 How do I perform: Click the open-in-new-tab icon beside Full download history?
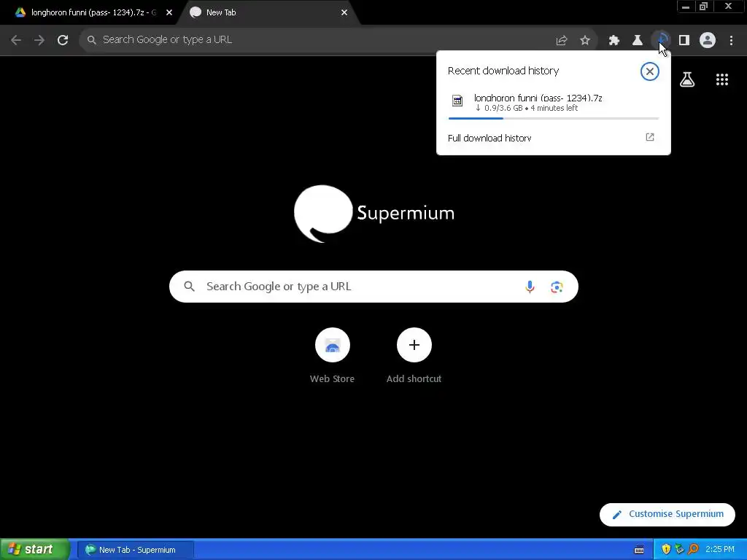click(650, 137)
